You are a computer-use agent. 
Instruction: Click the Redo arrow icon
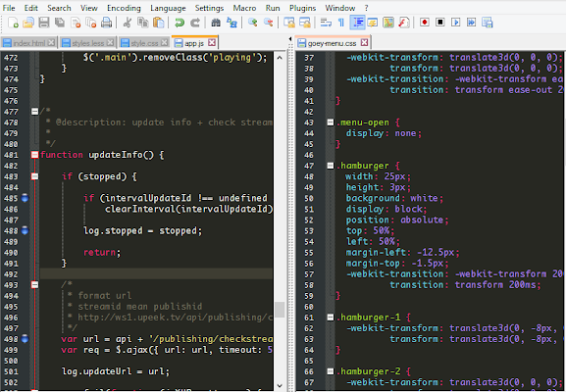195,23
